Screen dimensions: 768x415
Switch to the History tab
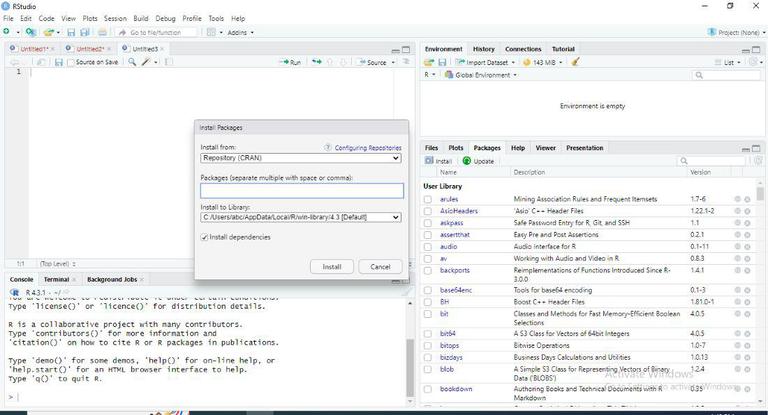(483, 49)
